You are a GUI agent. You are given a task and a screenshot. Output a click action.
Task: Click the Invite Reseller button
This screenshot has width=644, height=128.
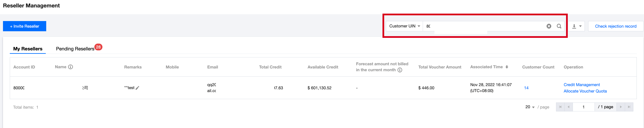click(x=24, y=26)
